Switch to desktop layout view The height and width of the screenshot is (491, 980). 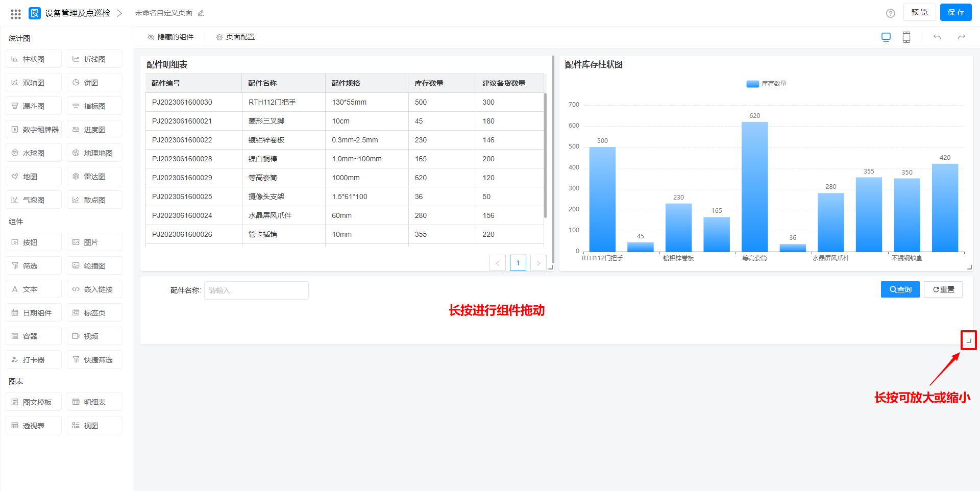[x=886, y=37]
